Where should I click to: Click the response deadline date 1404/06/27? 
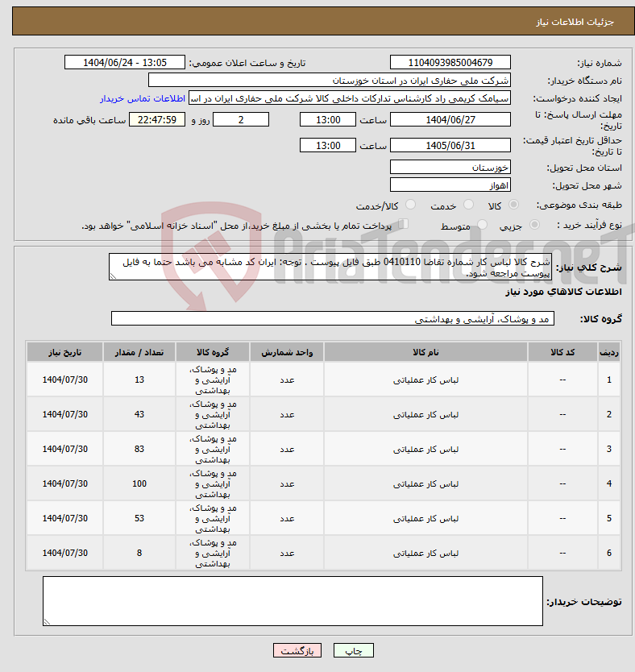point(450,119)
